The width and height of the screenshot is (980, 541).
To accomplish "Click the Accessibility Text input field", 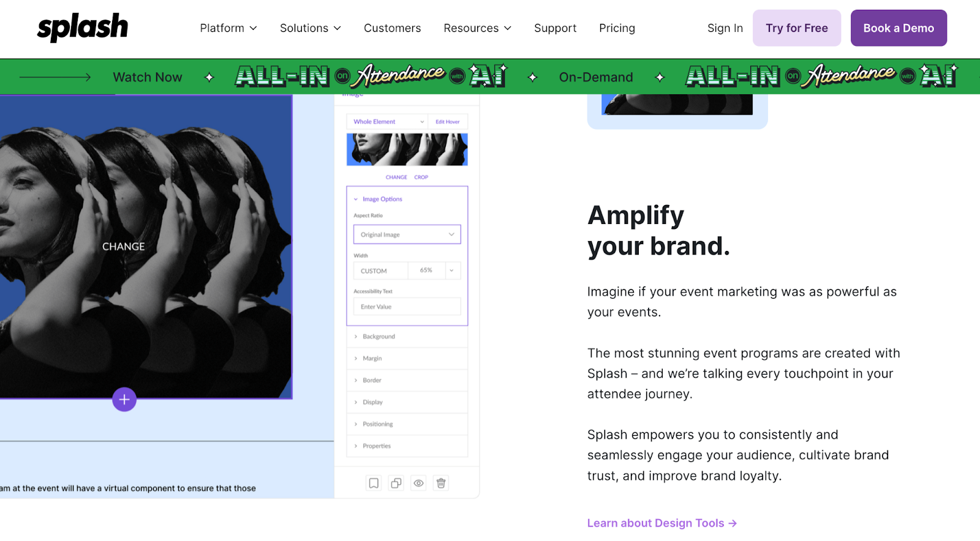I will point(407,307).
